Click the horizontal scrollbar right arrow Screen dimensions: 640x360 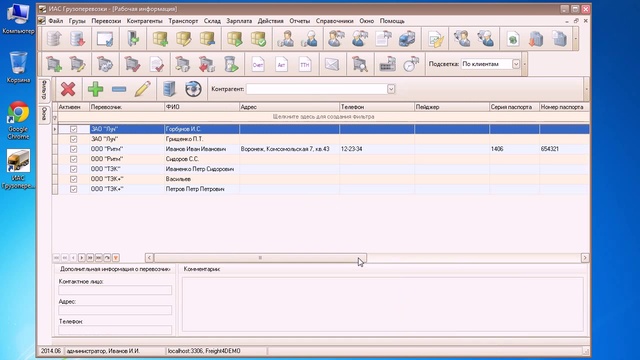(x=584, y=258)
